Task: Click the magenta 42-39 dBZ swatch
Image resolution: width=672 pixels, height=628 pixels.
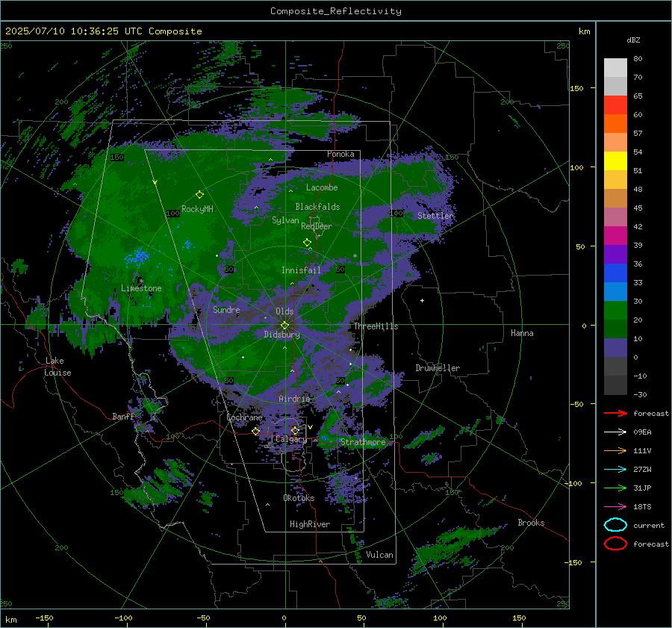Action: (615, 236)
